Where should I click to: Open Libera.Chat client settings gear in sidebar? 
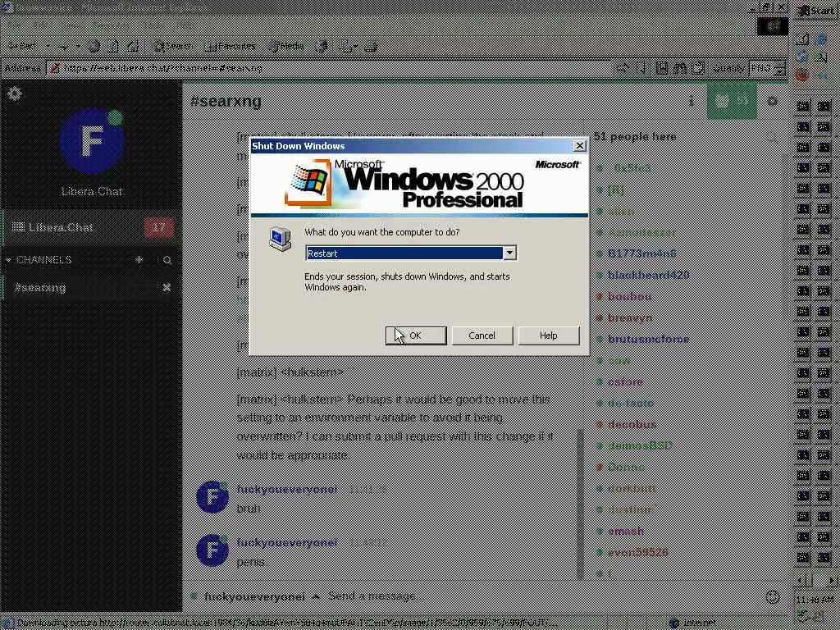pos(15,94)
